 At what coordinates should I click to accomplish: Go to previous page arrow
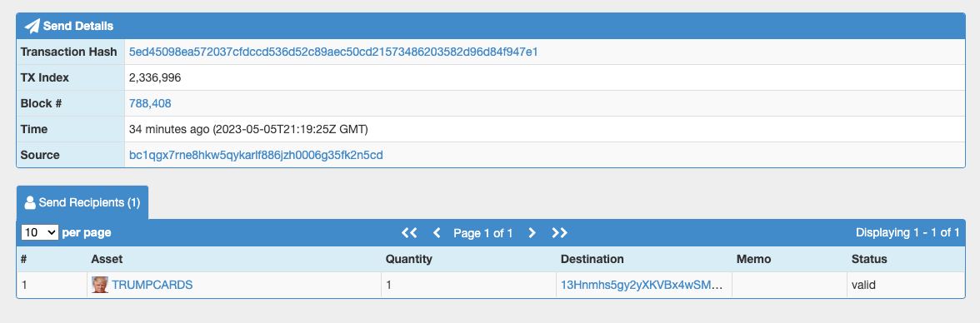coord(437,233)
